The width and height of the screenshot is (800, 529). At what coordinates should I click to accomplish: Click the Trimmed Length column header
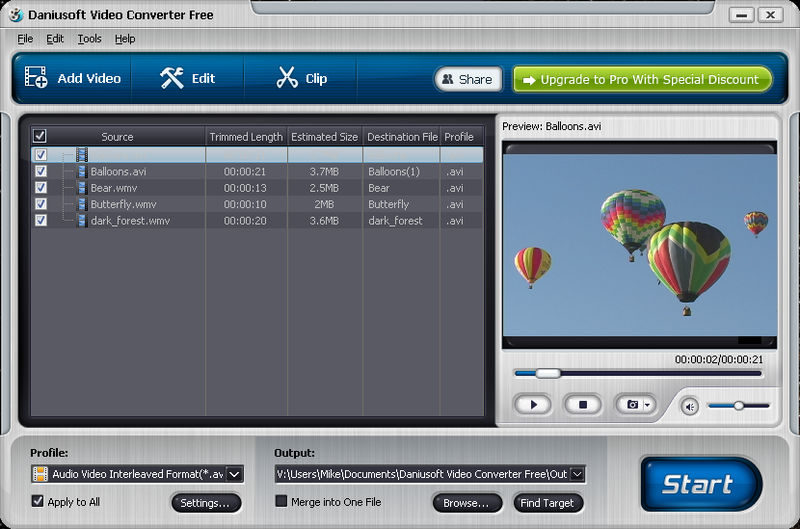tap(246, 137)
